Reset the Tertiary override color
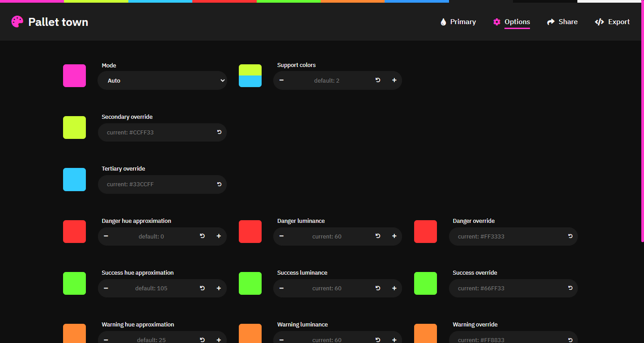Viewport: 644px width, 343px height. pos(219,184)
